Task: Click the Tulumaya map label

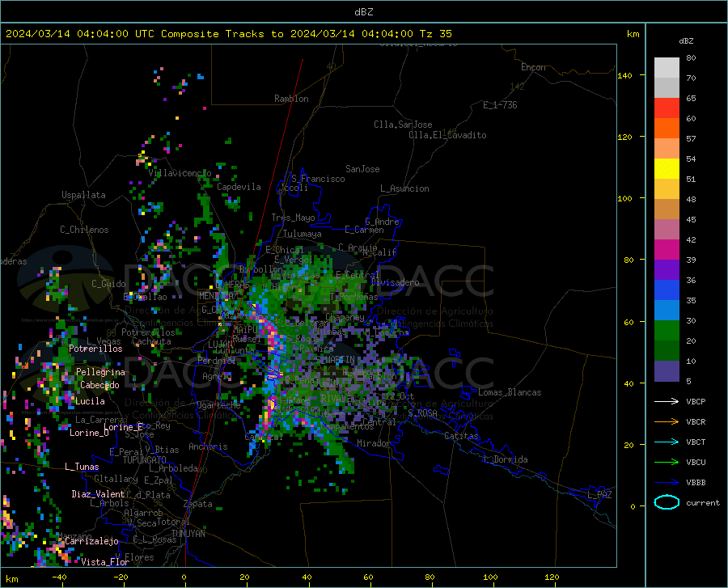Action: pos(303,234)
